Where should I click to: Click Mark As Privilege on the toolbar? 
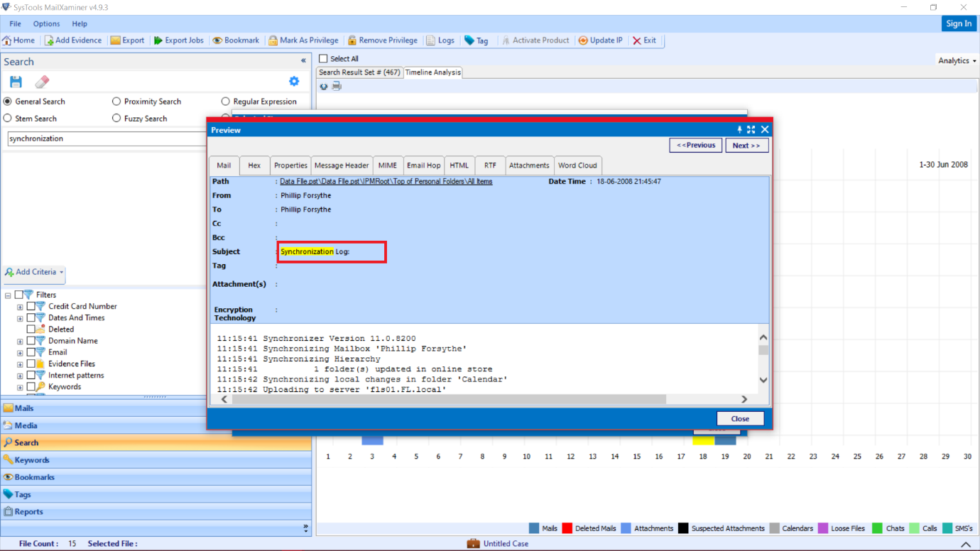point(303,40)
